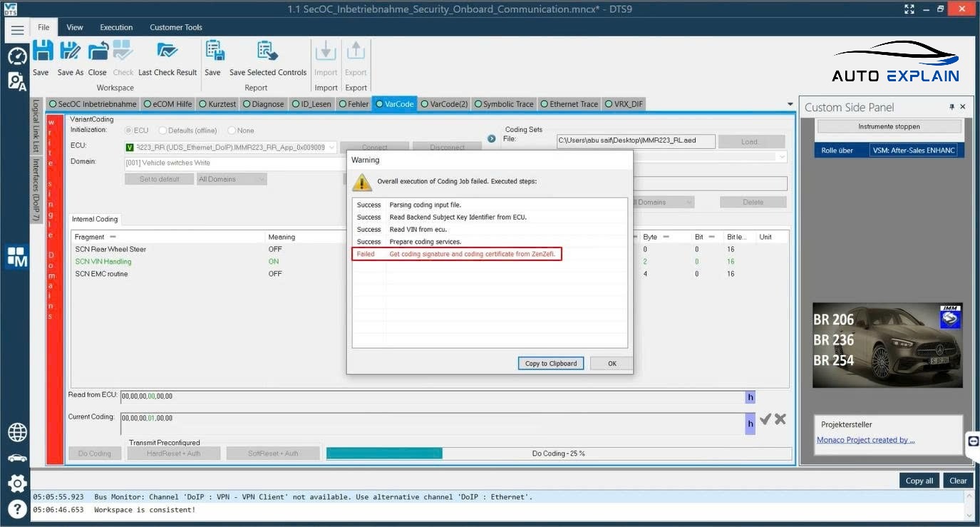This screenshot has height=527, width=980.
Task: Click the settings gear in left sidebar
Action: tap(17, 483)
